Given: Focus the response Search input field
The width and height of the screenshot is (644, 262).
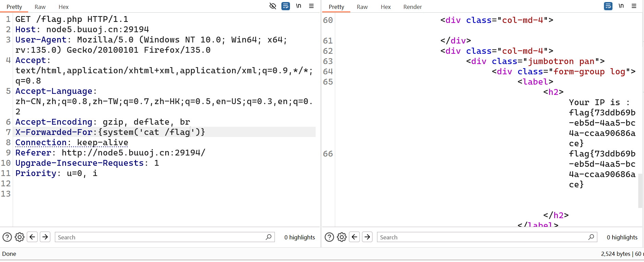Looking at the screenshot, I should 487,237.
